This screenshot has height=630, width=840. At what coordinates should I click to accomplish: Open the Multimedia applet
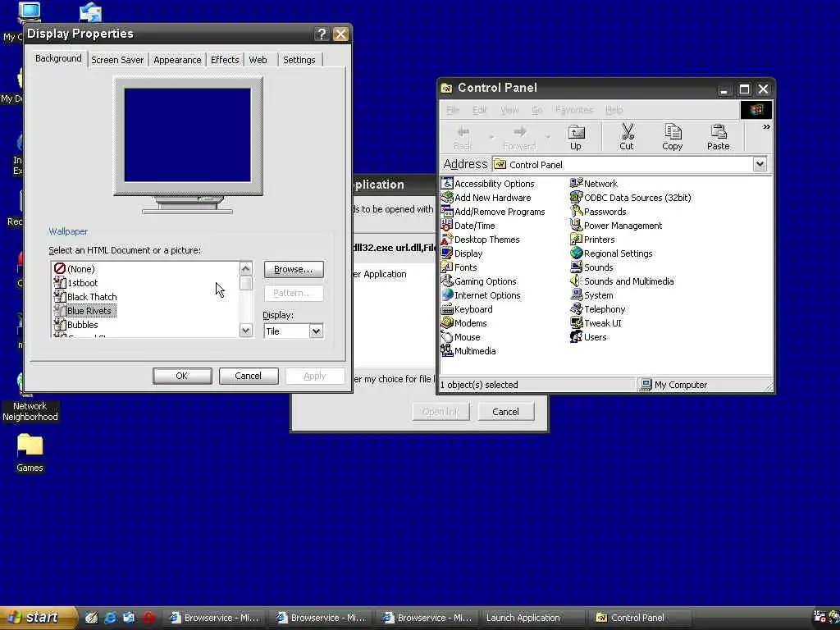click(468, 351)
